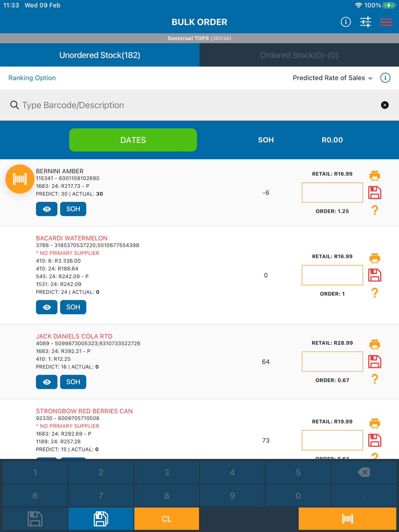Save order for Bernini Amber
This screenshot has width=399, height=532.
click(375, 193)
